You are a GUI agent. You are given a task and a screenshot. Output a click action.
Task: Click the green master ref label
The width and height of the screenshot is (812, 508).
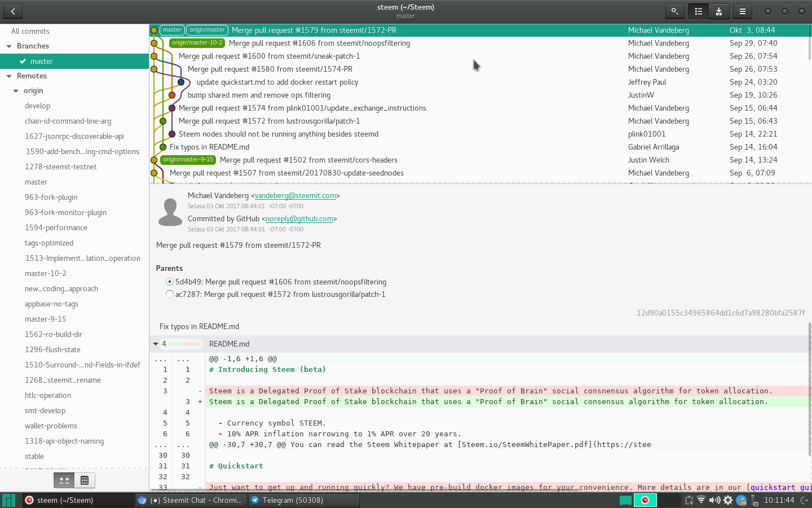[x=172, y=30]
